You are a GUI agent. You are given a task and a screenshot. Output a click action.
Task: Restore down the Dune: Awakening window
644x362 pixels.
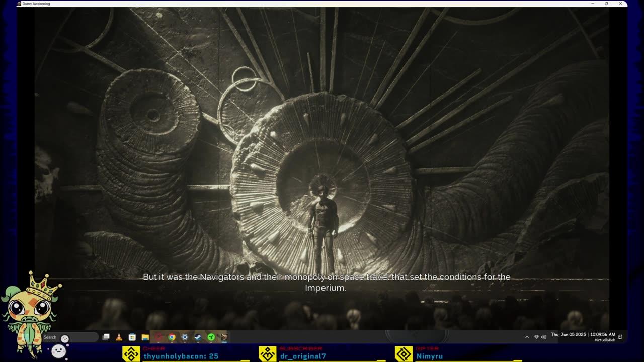point(606,4)
